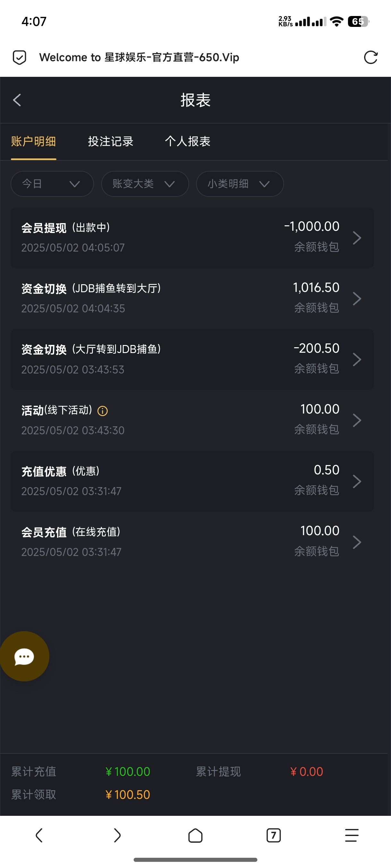
Task: Tap the page address title text in the browser bar
Action: (x=139, y=57)
